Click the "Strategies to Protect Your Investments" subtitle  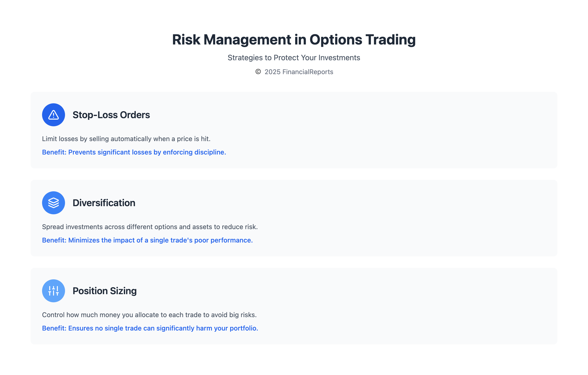294,58
